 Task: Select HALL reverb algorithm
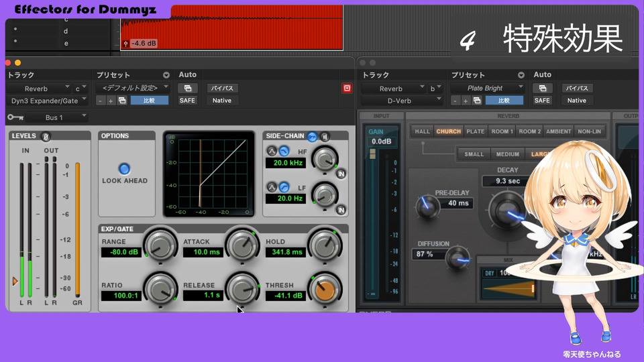click(x=422, y=131)
